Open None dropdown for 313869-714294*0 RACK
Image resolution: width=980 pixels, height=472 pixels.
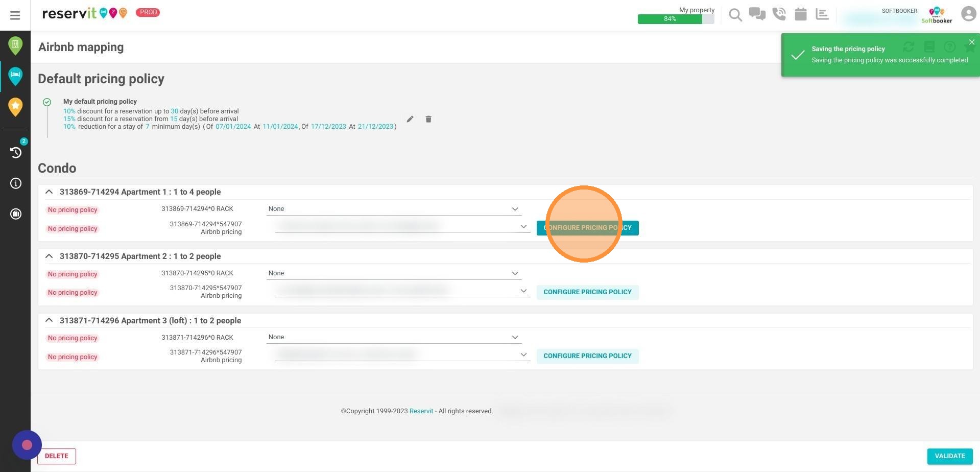point(394,209)
